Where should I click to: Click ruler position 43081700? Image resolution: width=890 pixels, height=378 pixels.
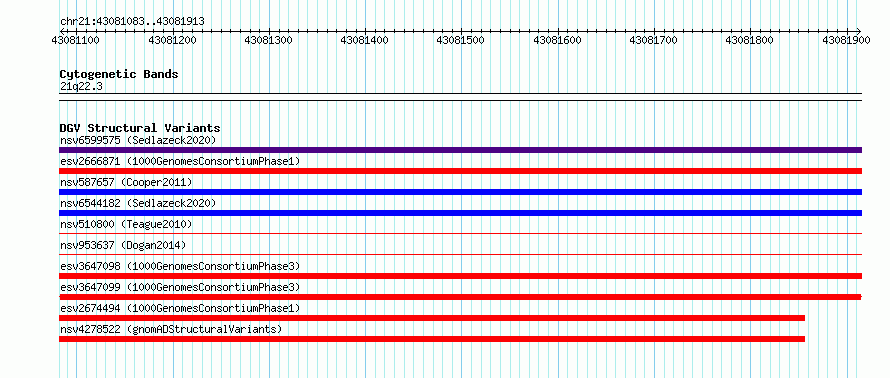tap(654, 40)
